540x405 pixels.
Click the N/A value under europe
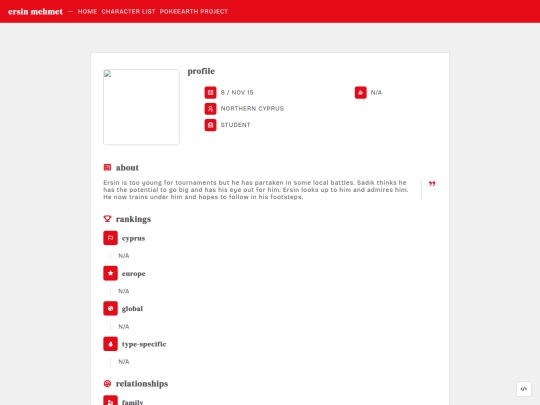click(x=124, y=291)
